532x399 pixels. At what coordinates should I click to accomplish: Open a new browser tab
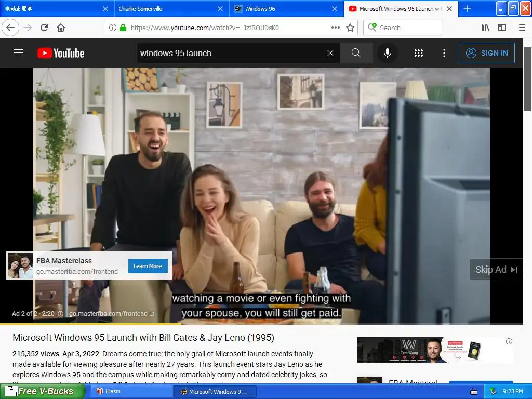[467, 8]
